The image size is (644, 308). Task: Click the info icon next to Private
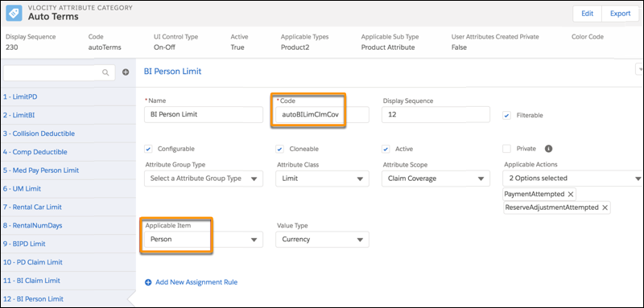(548, 149)
